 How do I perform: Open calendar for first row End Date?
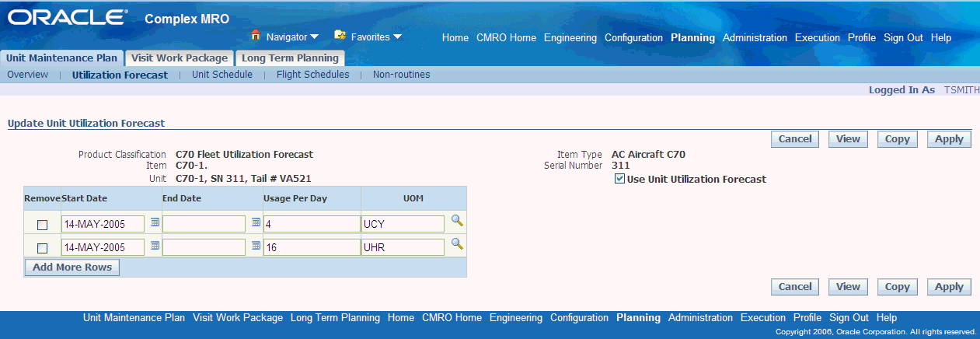click(x=256, y=223)
